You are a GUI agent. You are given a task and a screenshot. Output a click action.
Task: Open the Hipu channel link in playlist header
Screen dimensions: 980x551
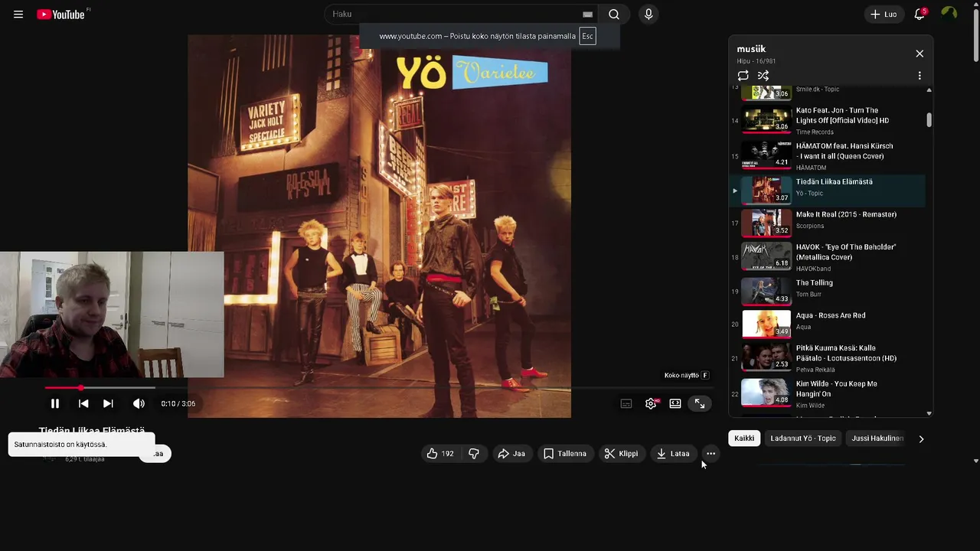coord(743,61)
